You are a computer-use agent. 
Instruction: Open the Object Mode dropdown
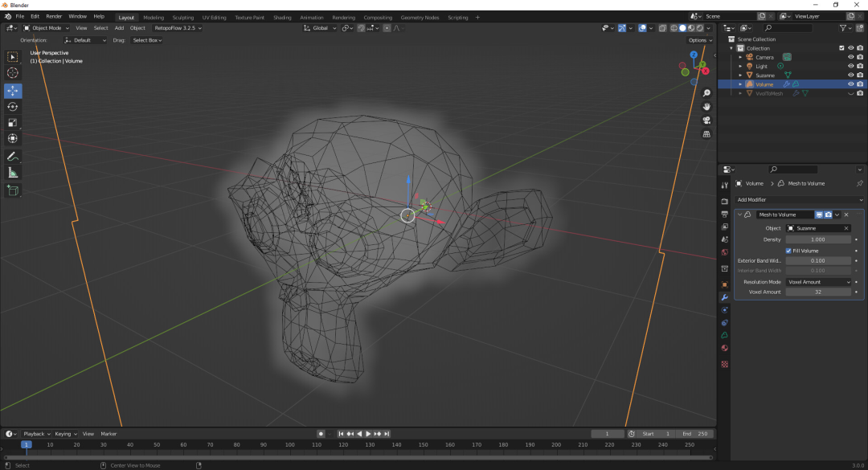tap(46, 28)
